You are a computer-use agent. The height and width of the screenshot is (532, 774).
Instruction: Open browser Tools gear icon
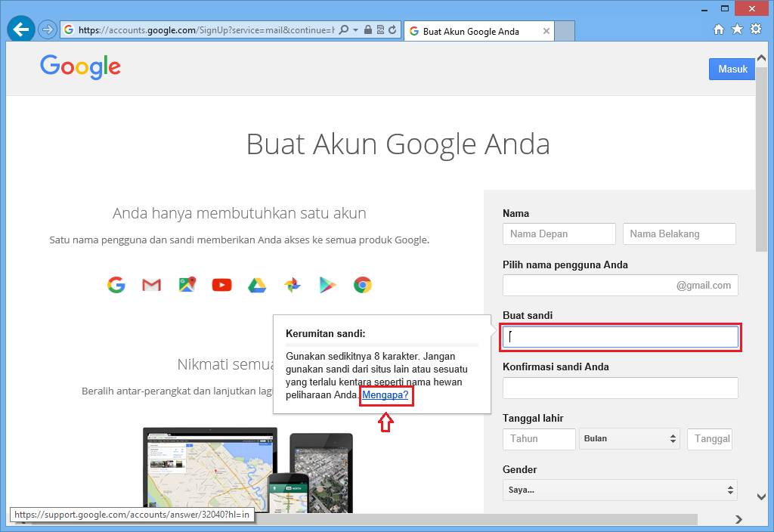coord(756,29)
